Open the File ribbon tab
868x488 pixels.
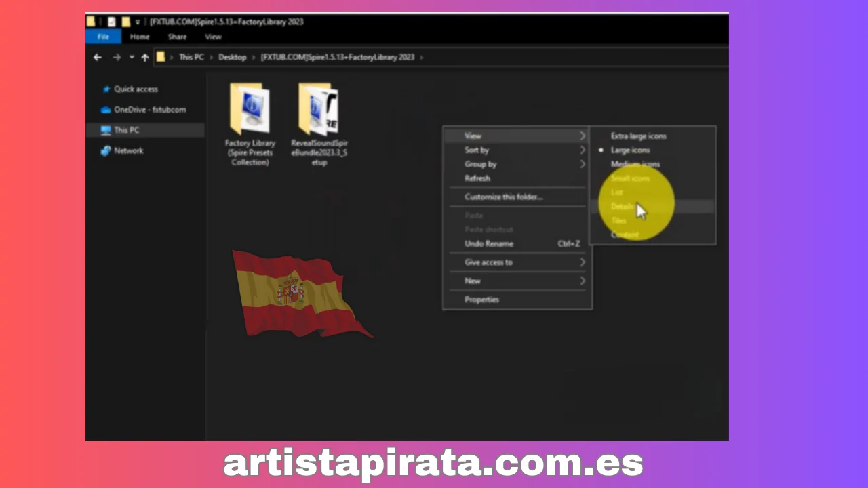click(x=103, y=37)
